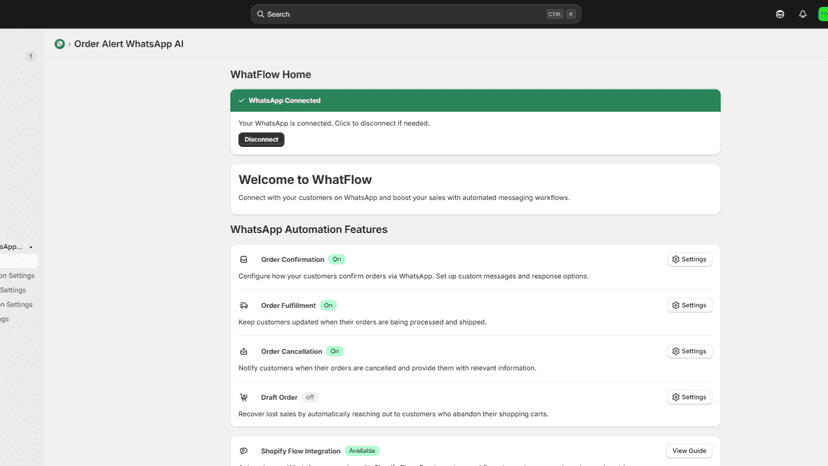Open the notifications bell icon

point(803,14)
